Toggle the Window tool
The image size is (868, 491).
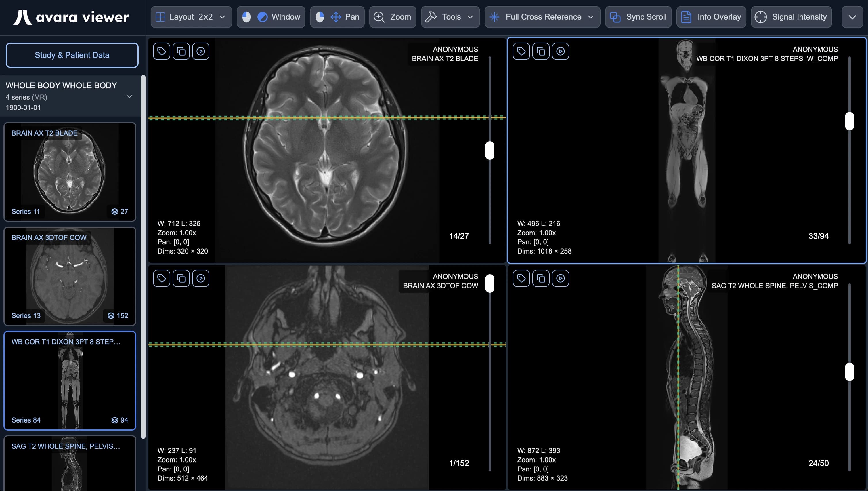click(x=271, y=17)
